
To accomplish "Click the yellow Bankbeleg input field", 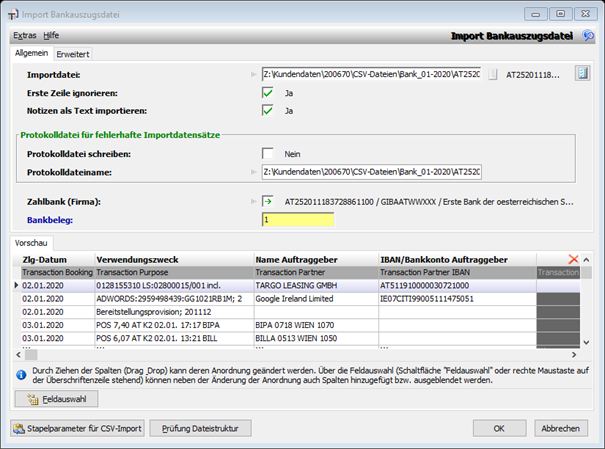I will coord(312,220).
